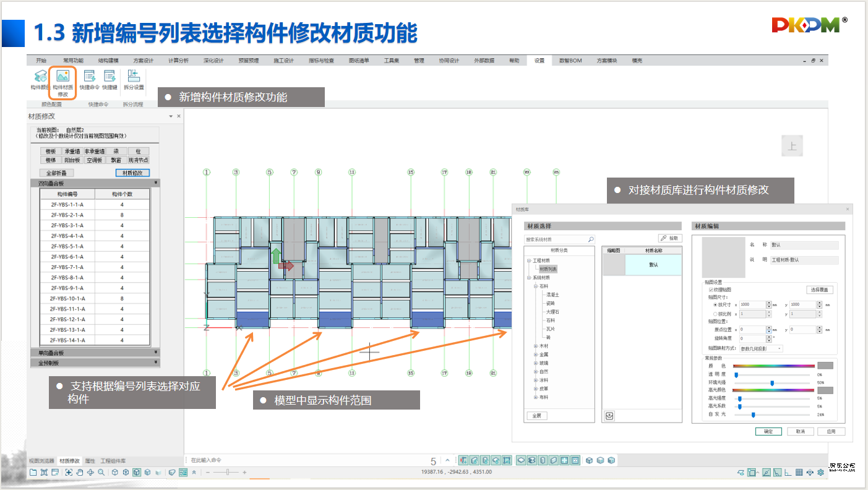Click the import icon below material list
Viewport: 868px width, 490px height.
click(609, 416)
